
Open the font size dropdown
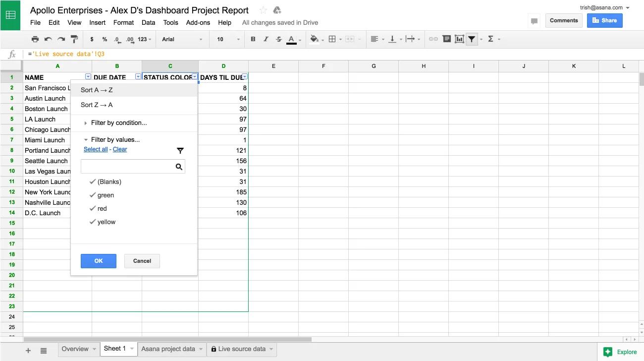227,39
